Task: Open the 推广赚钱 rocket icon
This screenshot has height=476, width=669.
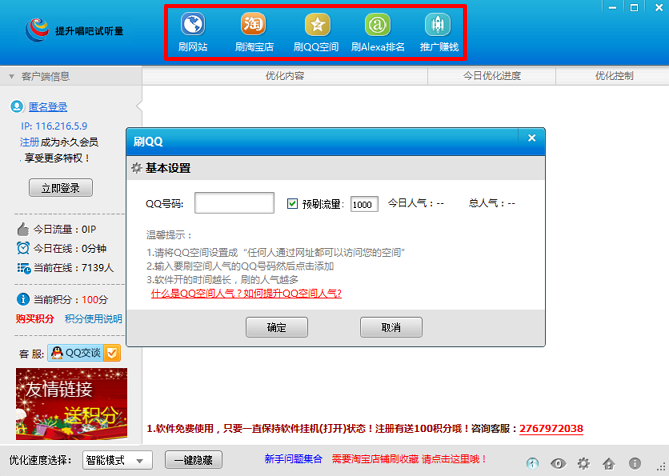Action: tap(438, 24)
